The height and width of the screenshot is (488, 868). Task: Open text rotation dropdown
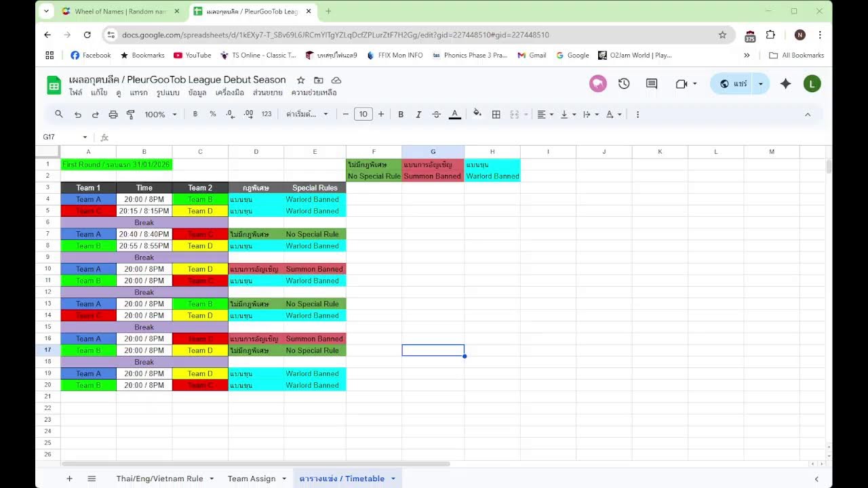click(x=614, y=115)
